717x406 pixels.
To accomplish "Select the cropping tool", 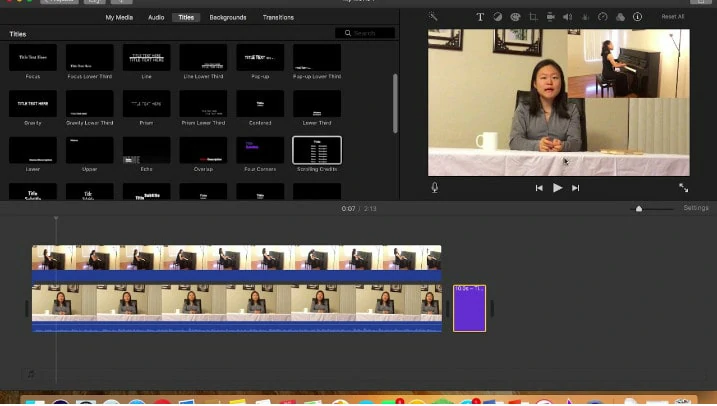I will point(533,17).
